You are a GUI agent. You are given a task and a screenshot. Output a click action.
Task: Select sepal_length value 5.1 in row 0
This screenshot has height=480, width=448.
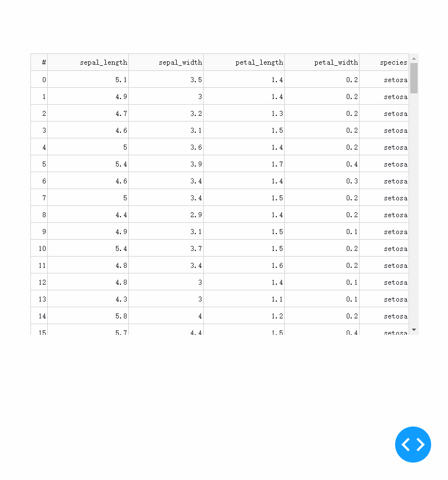pos(88,79)
